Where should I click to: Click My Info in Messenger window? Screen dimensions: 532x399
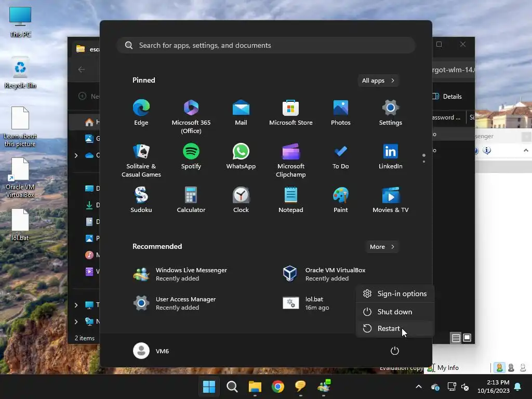[448, 368]
